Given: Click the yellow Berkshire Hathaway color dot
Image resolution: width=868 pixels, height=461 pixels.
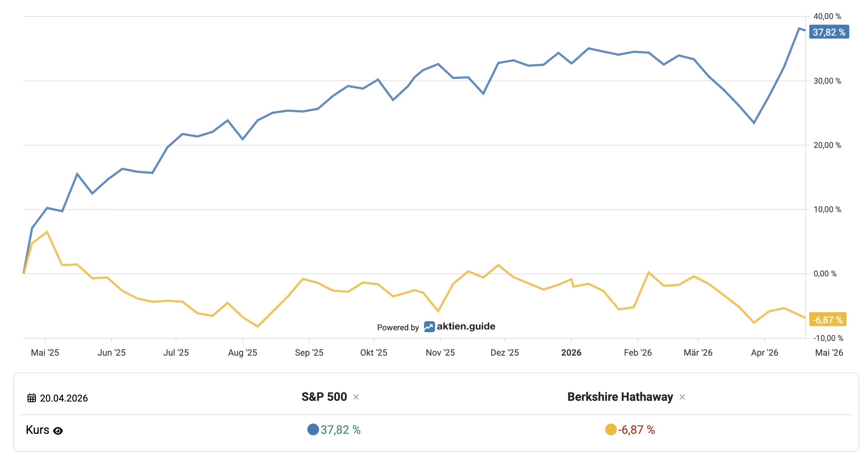Looking at the screenshot, I should [611, 429].
